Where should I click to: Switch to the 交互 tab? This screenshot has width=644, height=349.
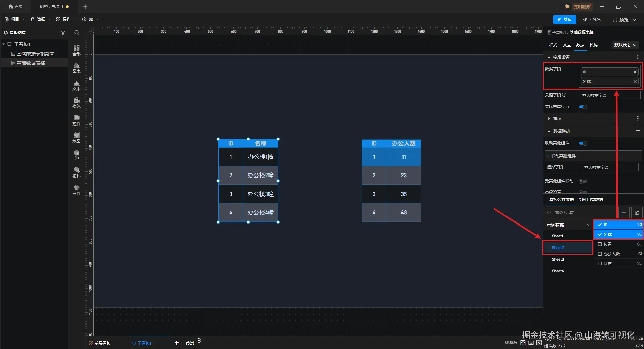[x=567, y=45]
